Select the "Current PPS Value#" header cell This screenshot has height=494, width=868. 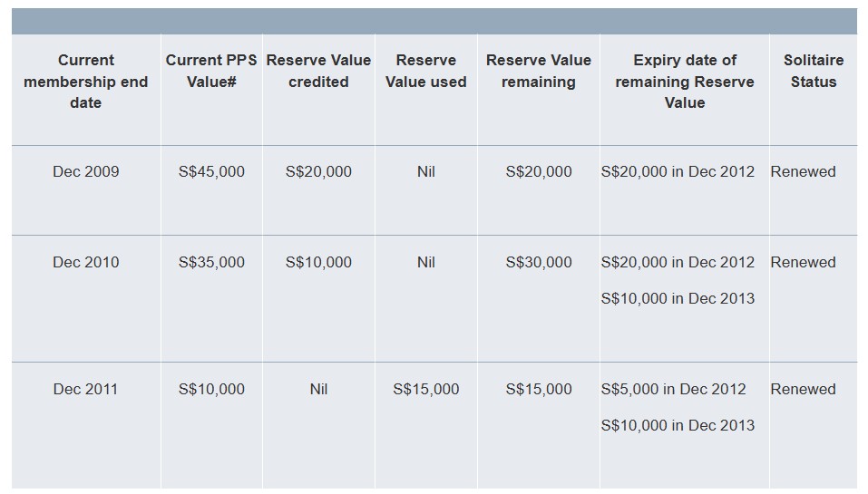211,71
